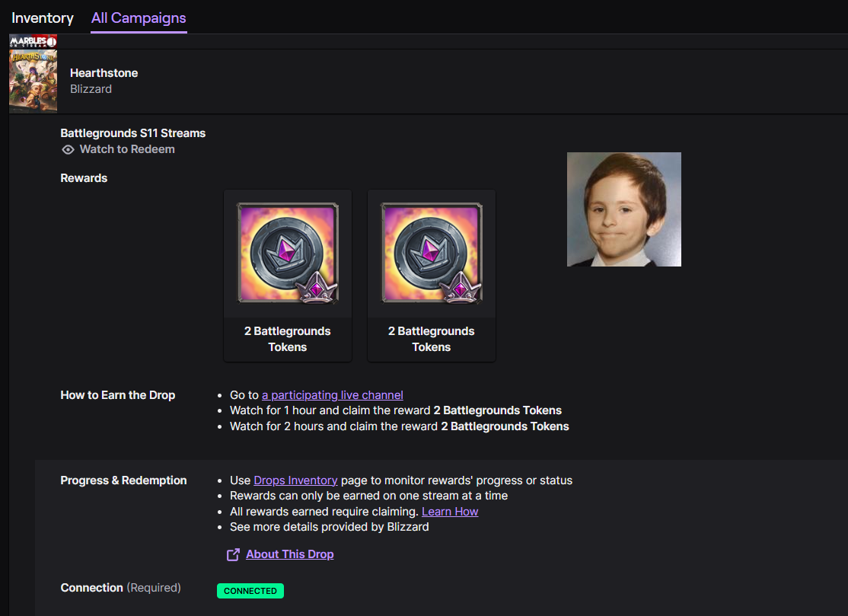Click 'Rewards can only be earned on one stream' text

(x=369, y=496)
